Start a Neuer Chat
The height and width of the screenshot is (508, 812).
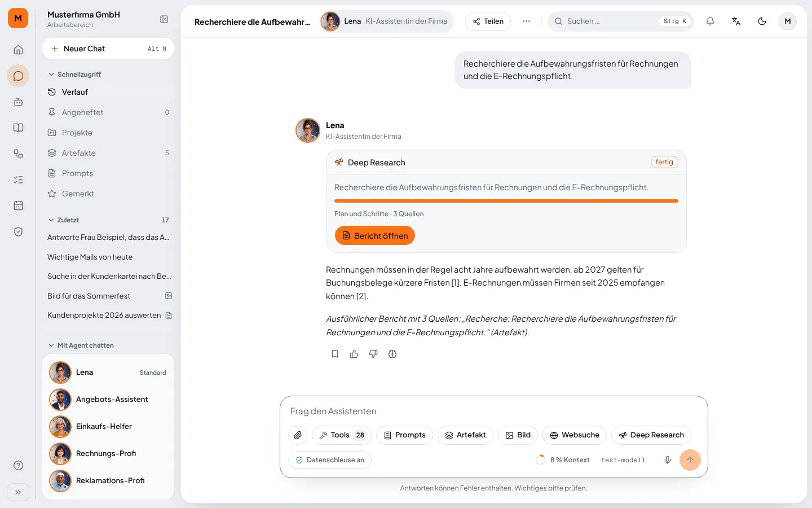pos(108,49)
